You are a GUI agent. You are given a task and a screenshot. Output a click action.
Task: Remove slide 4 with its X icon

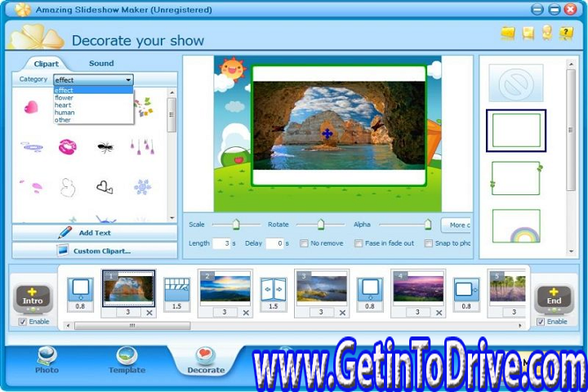[439, 313]
